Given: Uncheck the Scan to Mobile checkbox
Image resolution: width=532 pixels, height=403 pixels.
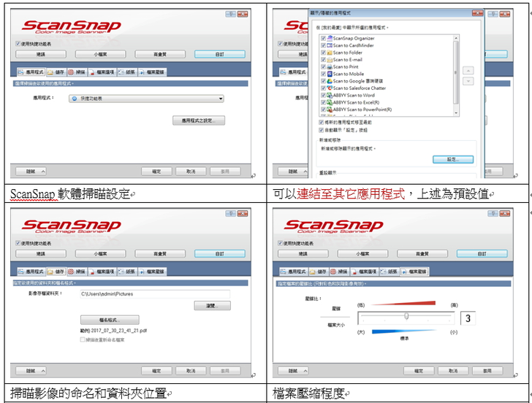Looking at the screenshot, I should coord(323,74).
